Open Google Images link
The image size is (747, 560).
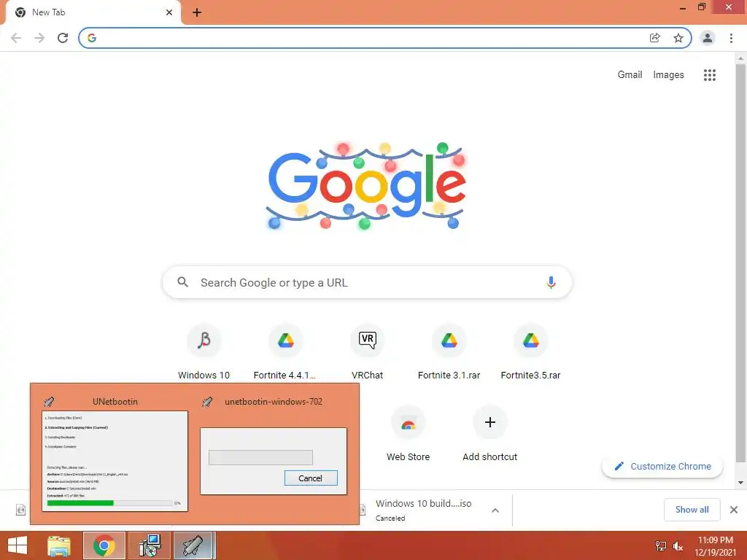(x=668, y=75)
